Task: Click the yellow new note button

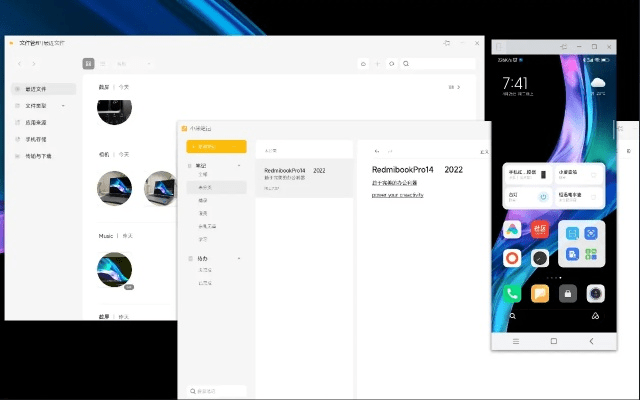Action: [x=216, y=147]
